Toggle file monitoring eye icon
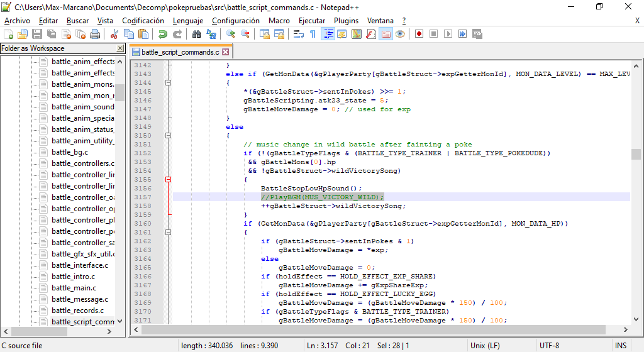 coord(400,34)
